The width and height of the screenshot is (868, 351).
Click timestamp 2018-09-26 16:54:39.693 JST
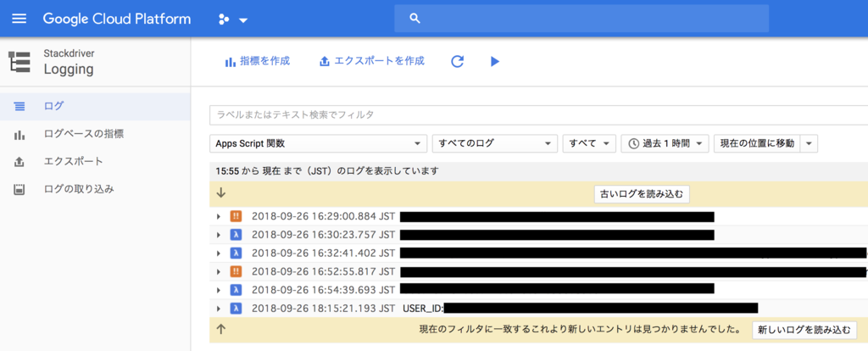323,290
